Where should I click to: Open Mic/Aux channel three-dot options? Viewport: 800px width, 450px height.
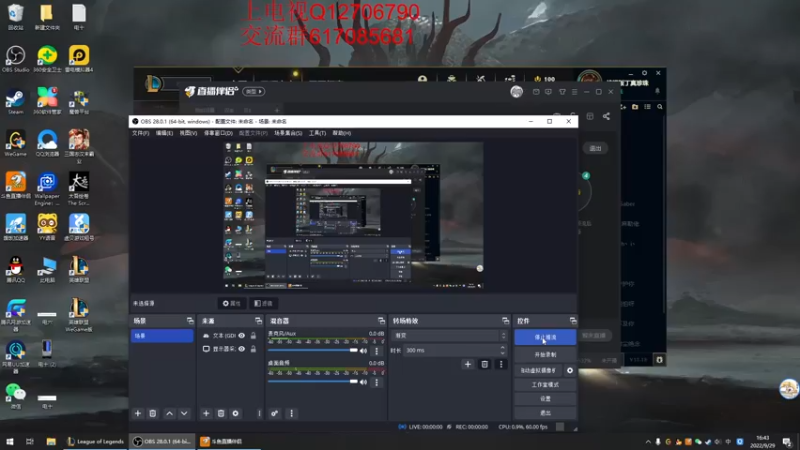coord(377,351)
